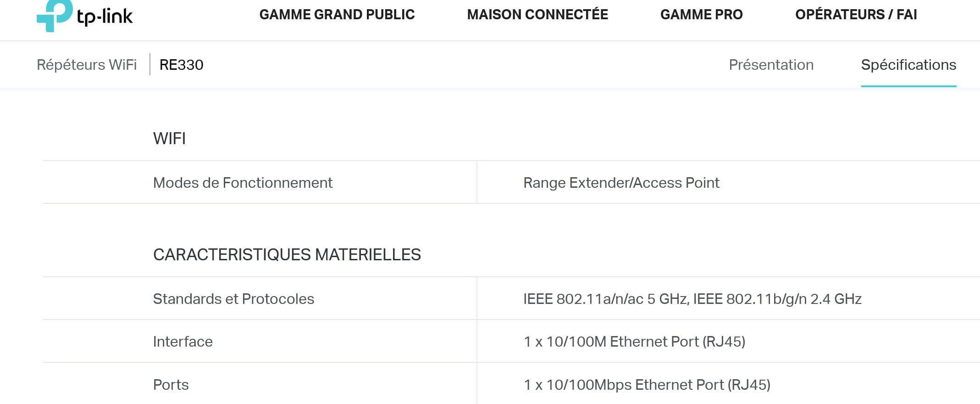Image resolution: width=980 pixels, height=404 pixels.
Task: Click the TP-Link logo icon
Action: [55, 16]
